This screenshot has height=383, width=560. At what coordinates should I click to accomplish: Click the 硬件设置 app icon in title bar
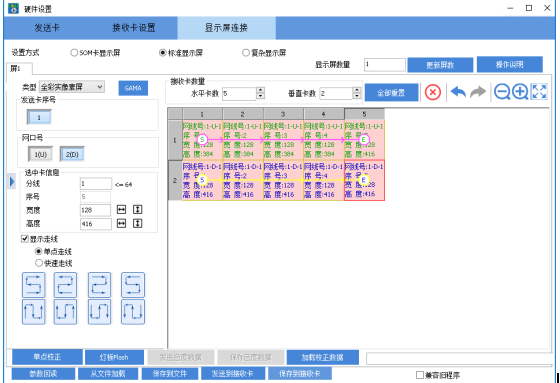point(14,8)
